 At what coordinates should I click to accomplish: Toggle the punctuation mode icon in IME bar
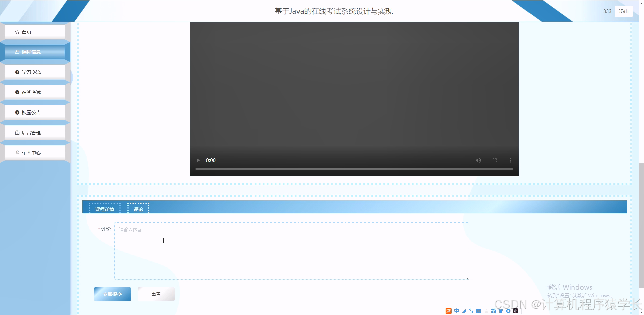[471, 311]
